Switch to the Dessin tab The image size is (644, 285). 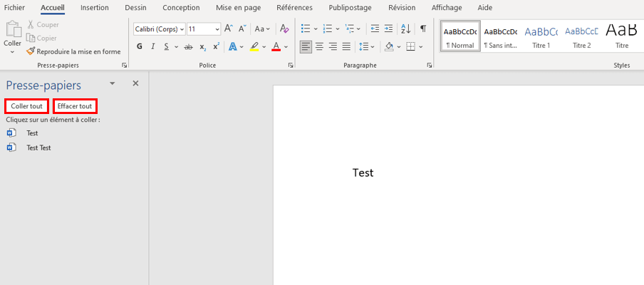[135, 7]
